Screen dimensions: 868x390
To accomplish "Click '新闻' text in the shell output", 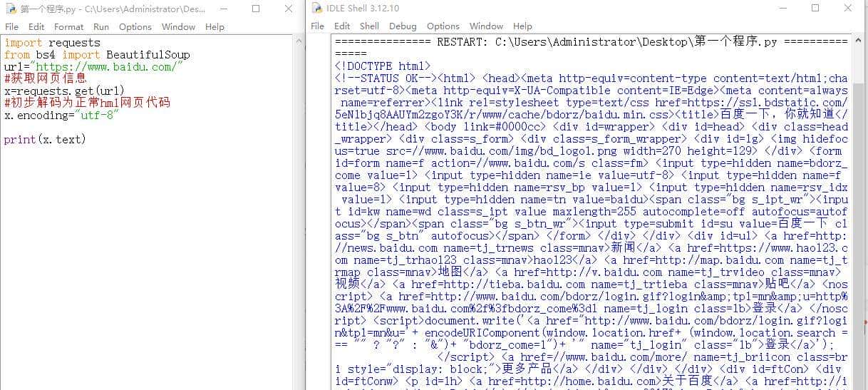I will (x=622, y=247).
